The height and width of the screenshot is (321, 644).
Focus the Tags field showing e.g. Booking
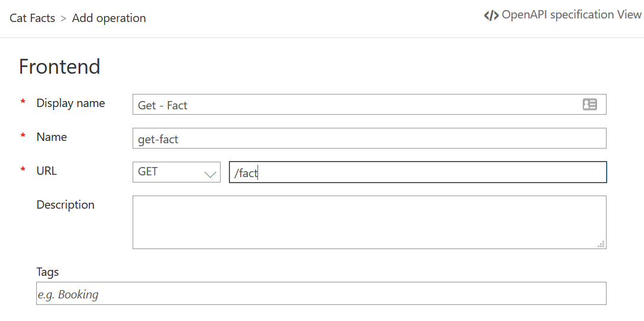[x=321, y=294]
